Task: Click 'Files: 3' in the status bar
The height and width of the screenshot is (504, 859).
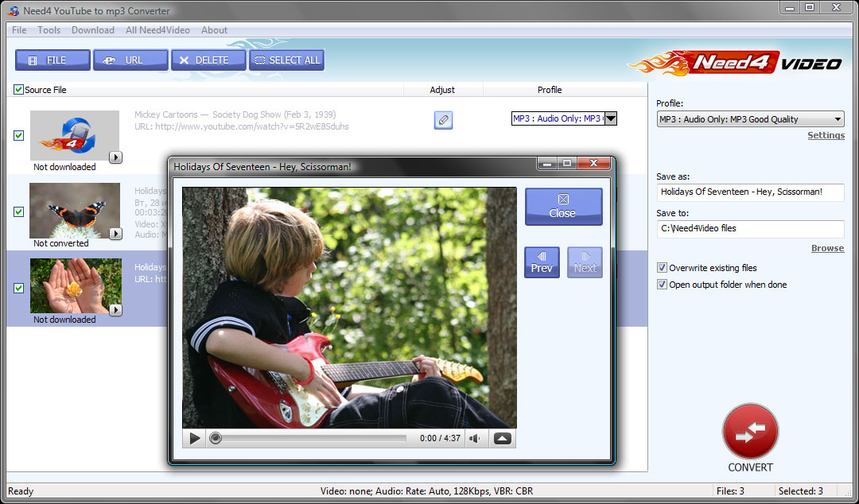Action: click(730, 490)
